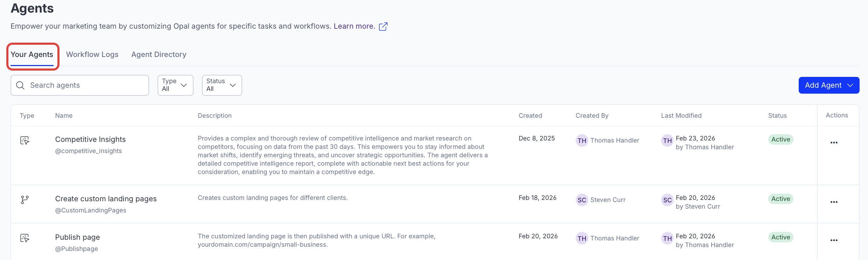Click the Publish page agent type icon

pyautogui.click(x=24, y=238)
